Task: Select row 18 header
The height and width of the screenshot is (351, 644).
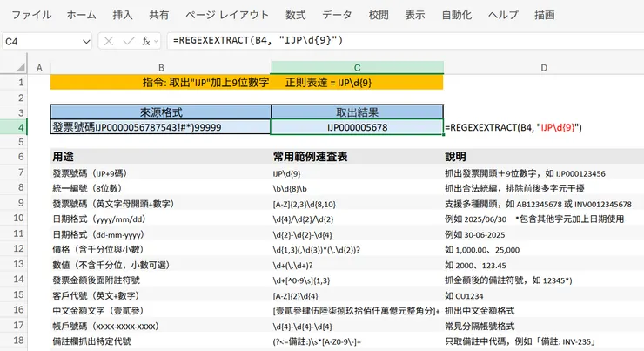Action: point(18,341)
